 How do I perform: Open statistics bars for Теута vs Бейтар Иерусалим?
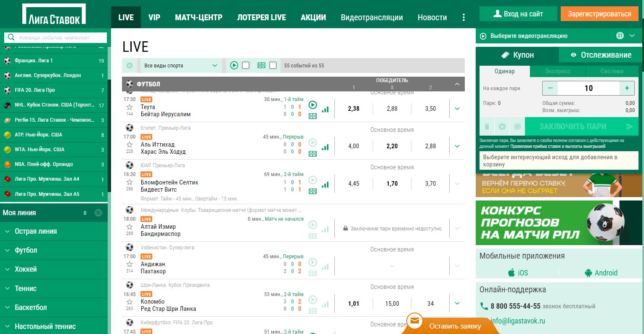[325, 110]
